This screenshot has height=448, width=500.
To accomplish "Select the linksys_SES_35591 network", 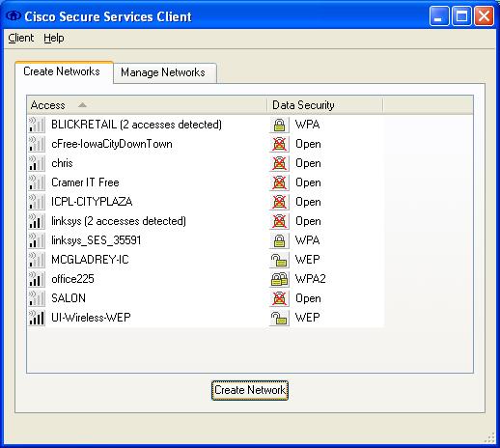I will point(97,240).
